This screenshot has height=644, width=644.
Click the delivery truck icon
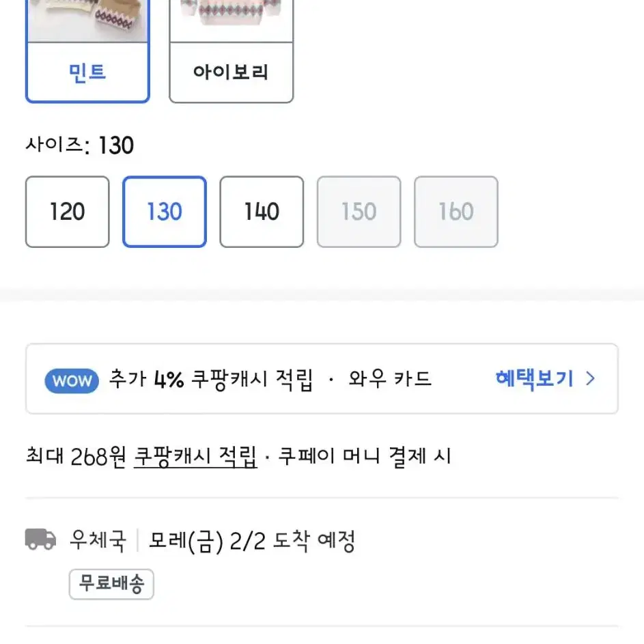(41, 540)
